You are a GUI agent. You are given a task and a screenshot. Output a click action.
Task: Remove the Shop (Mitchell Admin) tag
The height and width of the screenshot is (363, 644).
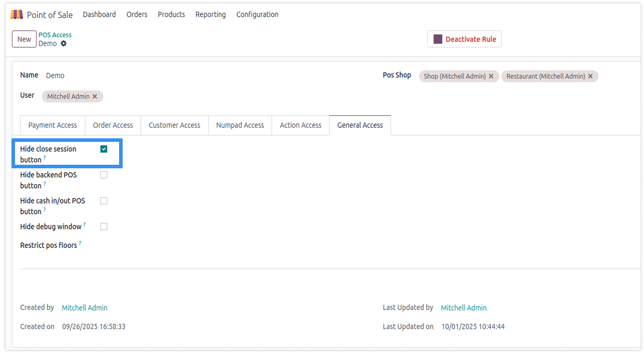(491, 76)
